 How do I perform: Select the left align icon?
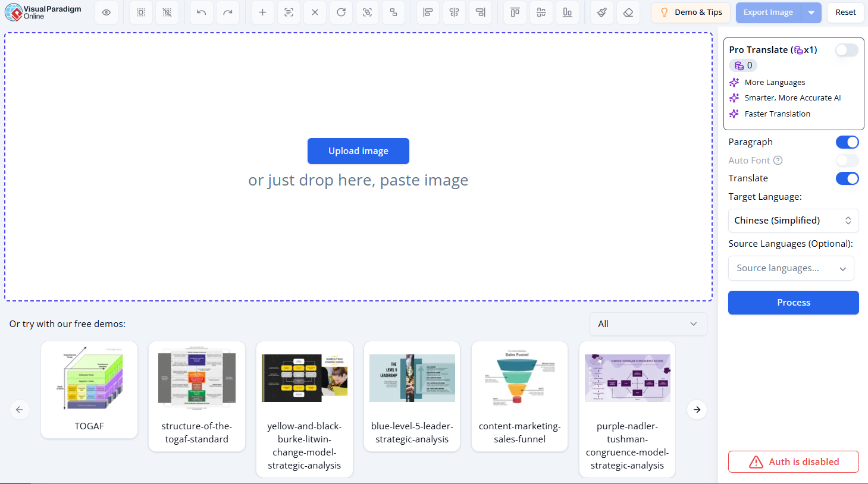pos(428,12)
